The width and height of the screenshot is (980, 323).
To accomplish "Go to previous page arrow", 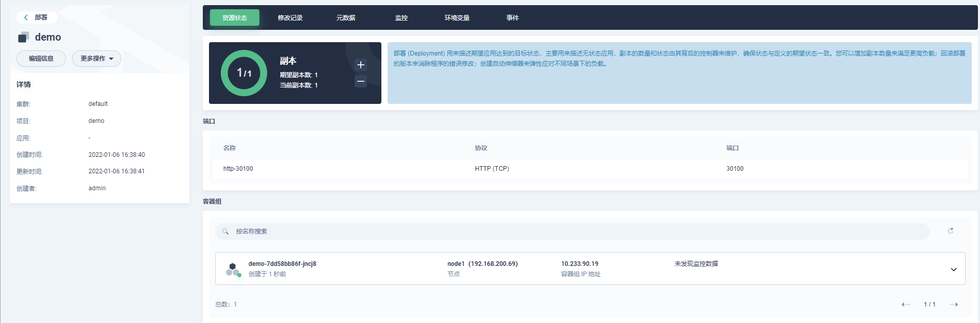I will point(906,304).
